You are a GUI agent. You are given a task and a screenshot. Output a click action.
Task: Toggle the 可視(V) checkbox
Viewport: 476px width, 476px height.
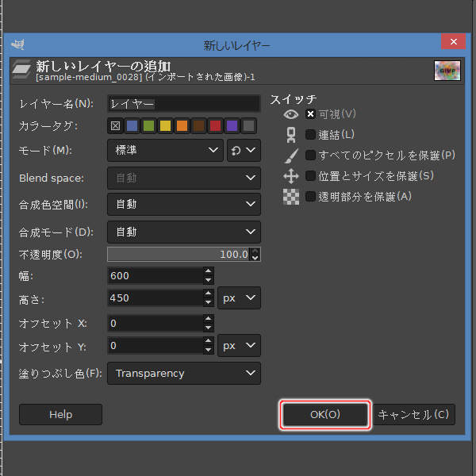(x=310, y=114)
